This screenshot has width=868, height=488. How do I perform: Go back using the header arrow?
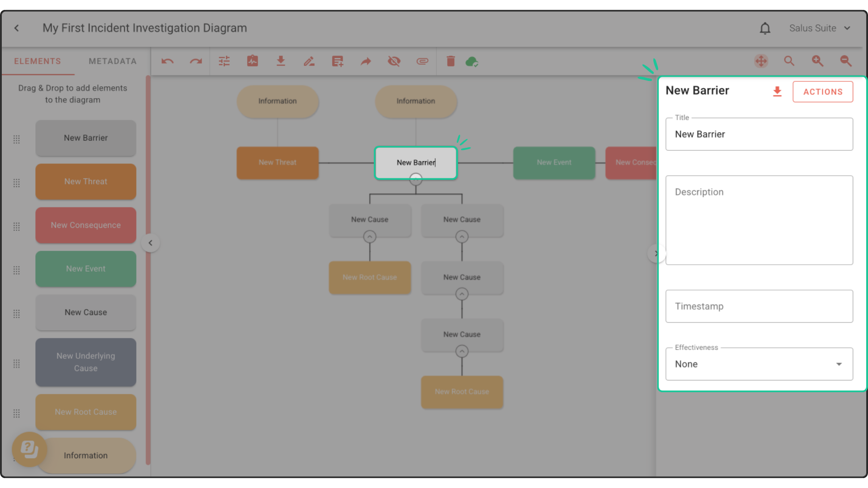click(17, 28)
